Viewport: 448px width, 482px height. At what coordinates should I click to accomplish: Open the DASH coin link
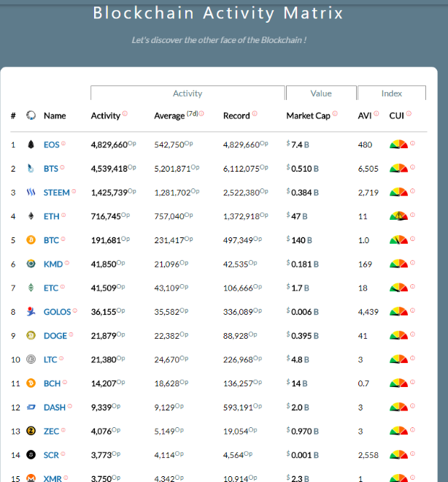55,408
